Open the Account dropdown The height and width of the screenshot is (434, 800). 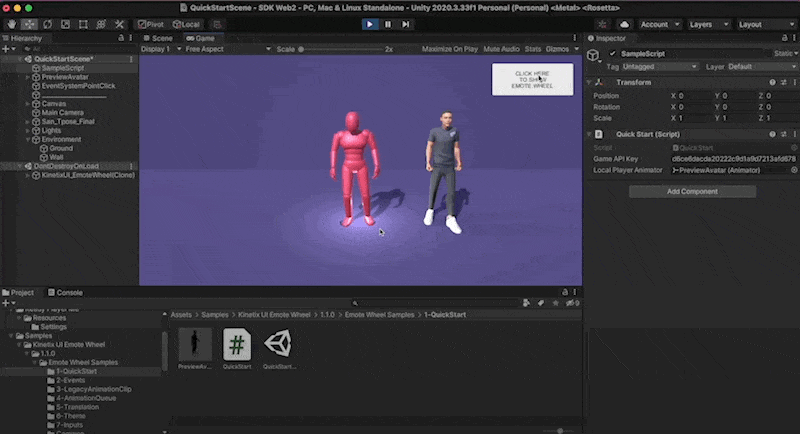point(659,24)
